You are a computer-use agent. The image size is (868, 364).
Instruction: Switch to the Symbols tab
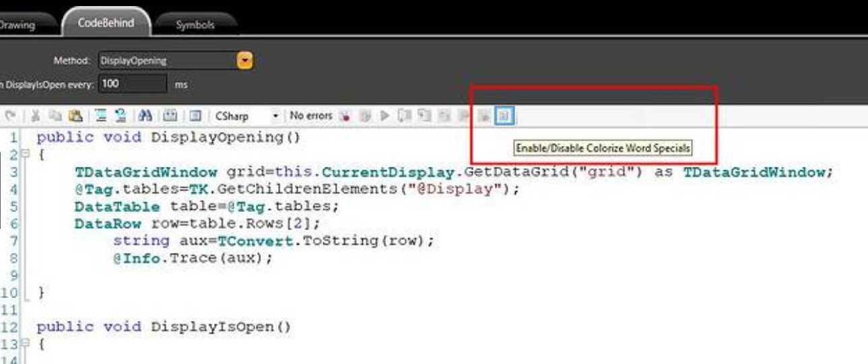click(195, 25)
